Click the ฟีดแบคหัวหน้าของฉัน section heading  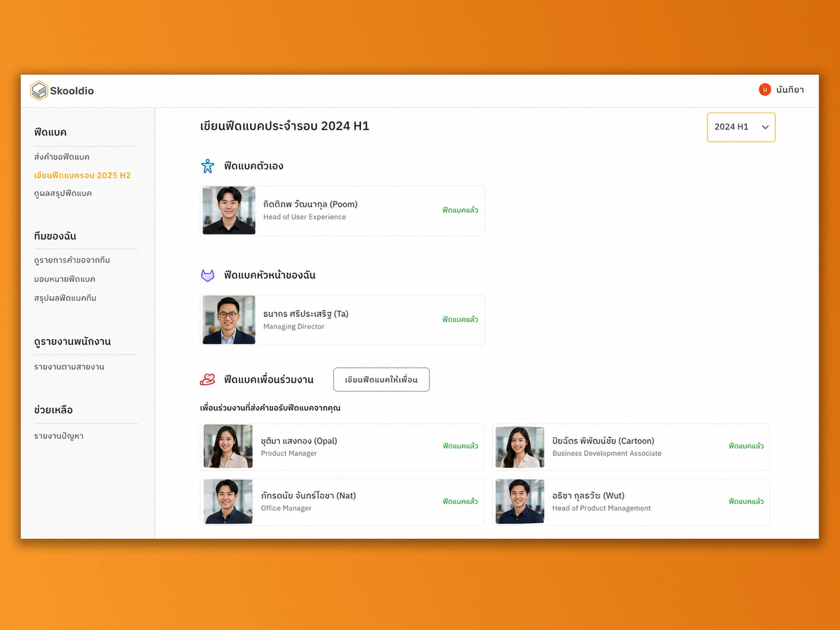[x=269, y=276]
